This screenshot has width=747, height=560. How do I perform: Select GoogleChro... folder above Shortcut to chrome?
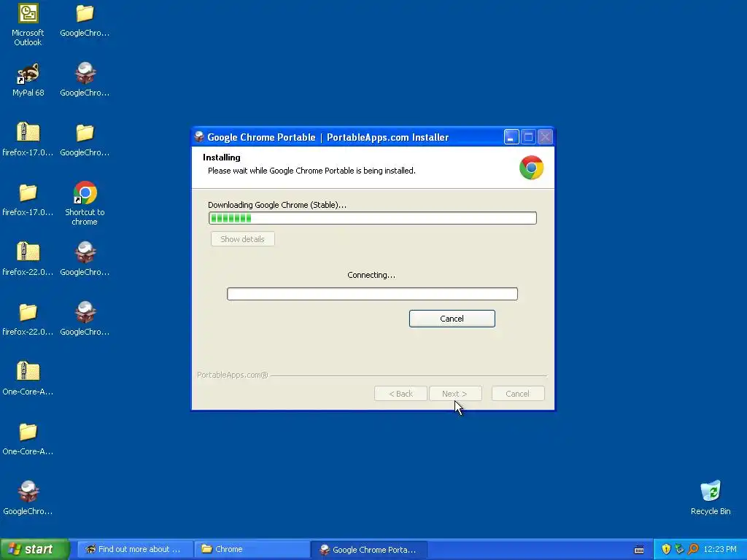coord(85,139)
